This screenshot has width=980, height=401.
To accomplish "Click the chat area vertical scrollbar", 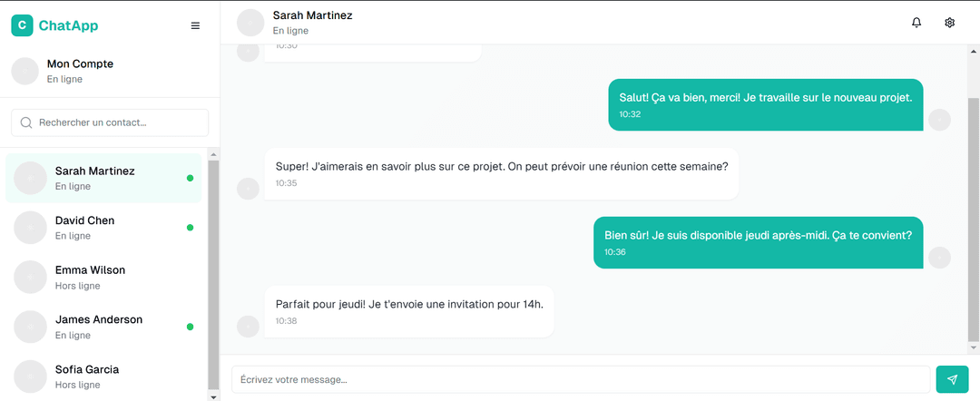I will [x=974, y=218].
